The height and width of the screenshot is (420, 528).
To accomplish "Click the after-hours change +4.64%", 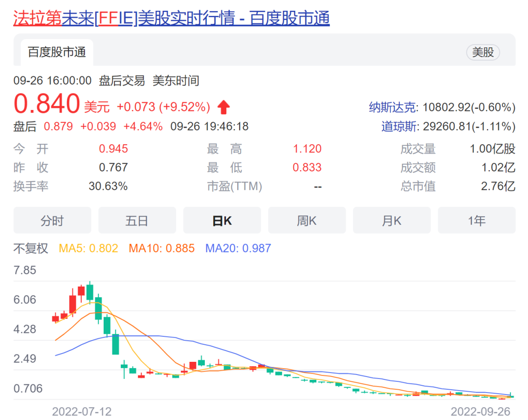I will click(143, 126).
